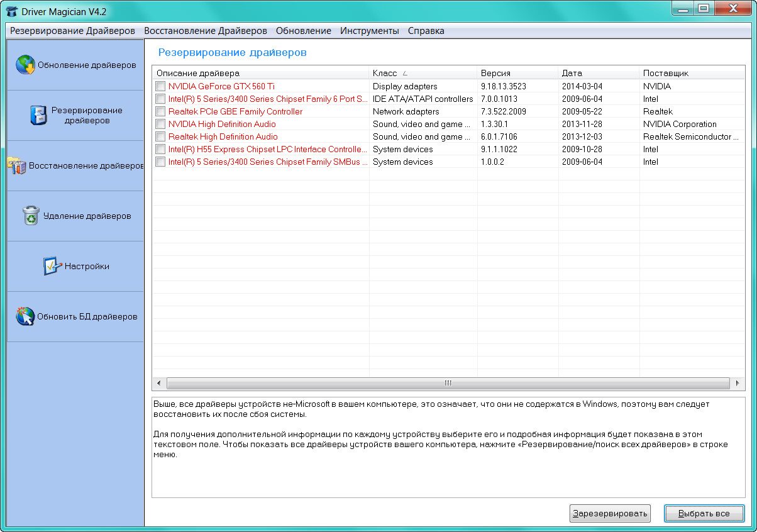Click the Обновить БД драйверов icon
This screenshot has width=757, height=532.
25,316
